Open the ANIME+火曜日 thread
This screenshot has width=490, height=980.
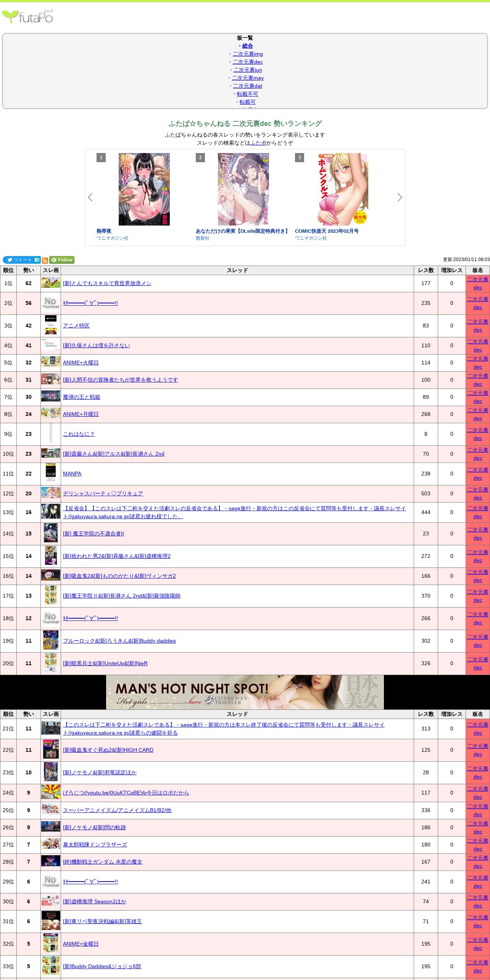click(81, 363)
